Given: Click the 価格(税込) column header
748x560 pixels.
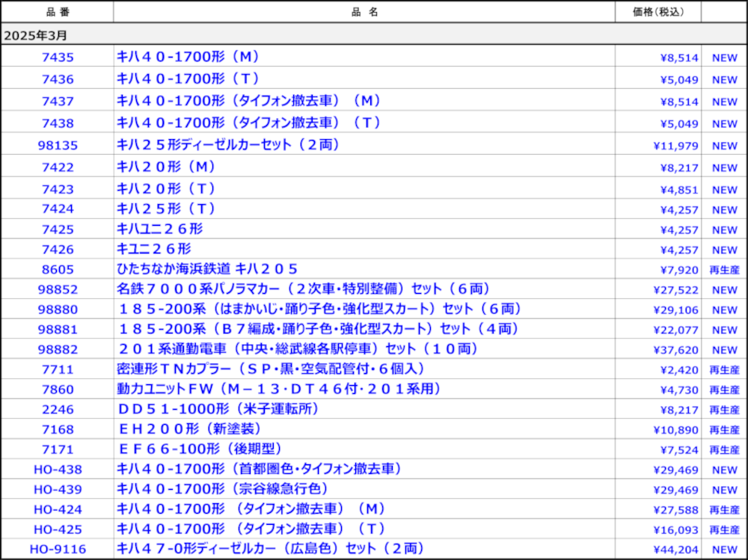Looking at the screenshot, I should tap(658, 12).
